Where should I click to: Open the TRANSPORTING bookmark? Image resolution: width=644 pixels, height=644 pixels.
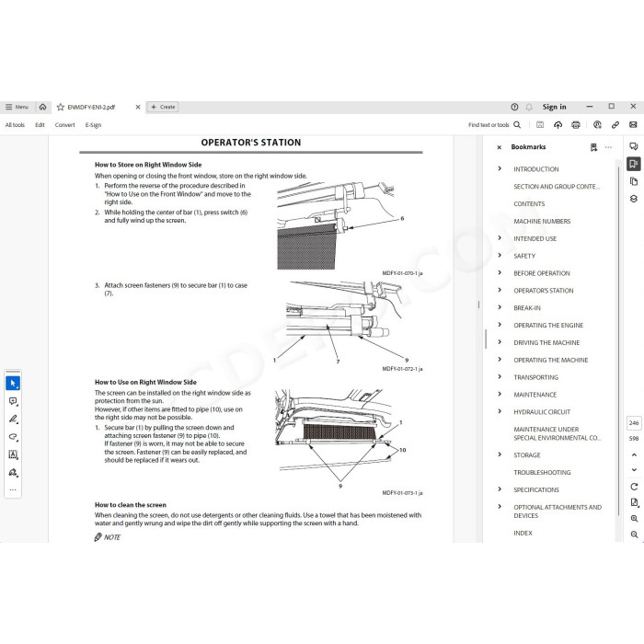pos(535,377)
